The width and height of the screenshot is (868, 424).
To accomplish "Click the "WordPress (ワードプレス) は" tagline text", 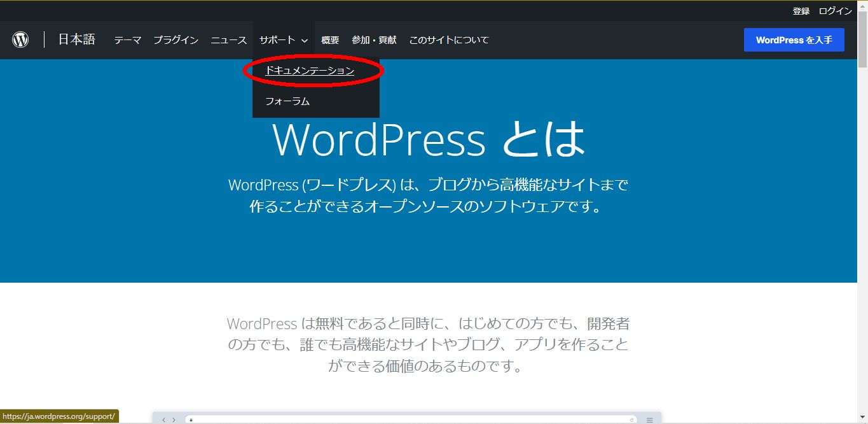I will coord(429,196).
